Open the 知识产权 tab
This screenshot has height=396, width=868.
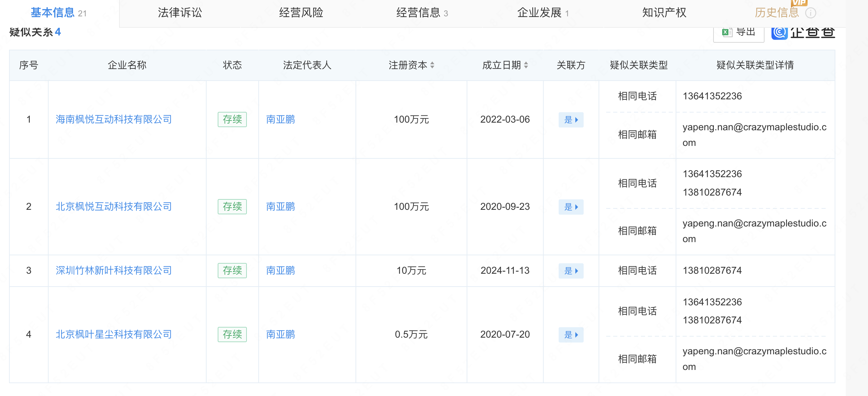[665, 13]
